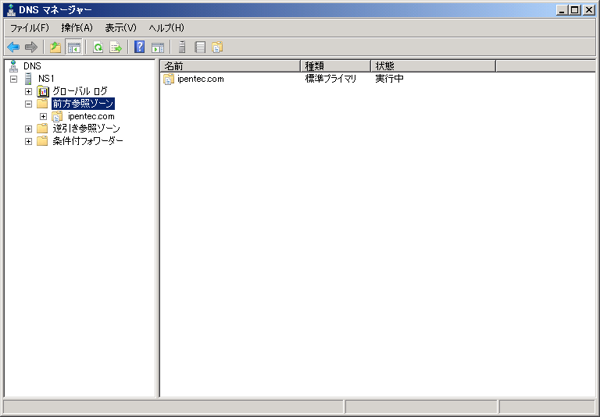Image resolution: width=600 pixels, height=417 pixels.
Task: Sort by the 種類 column header
Action: [336, 66]
